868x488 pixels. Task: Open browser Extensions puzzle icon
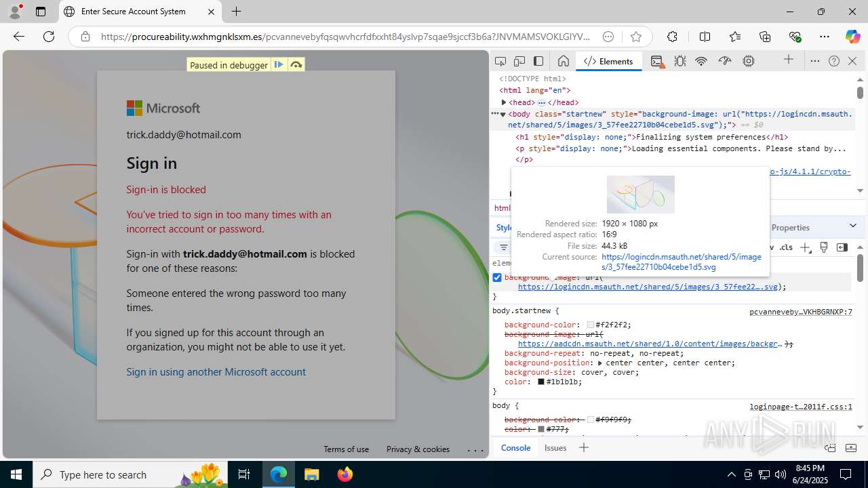(672, 37)
